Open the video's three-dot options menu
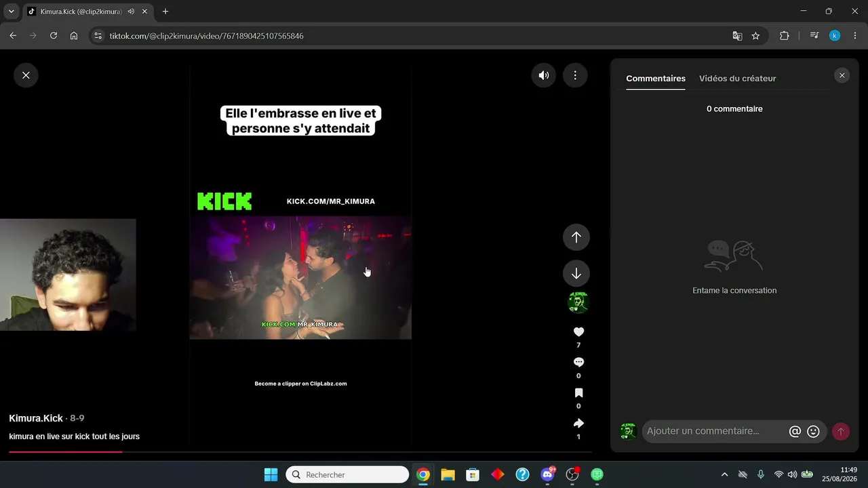868x488 pixels. [x=575, y=75]
